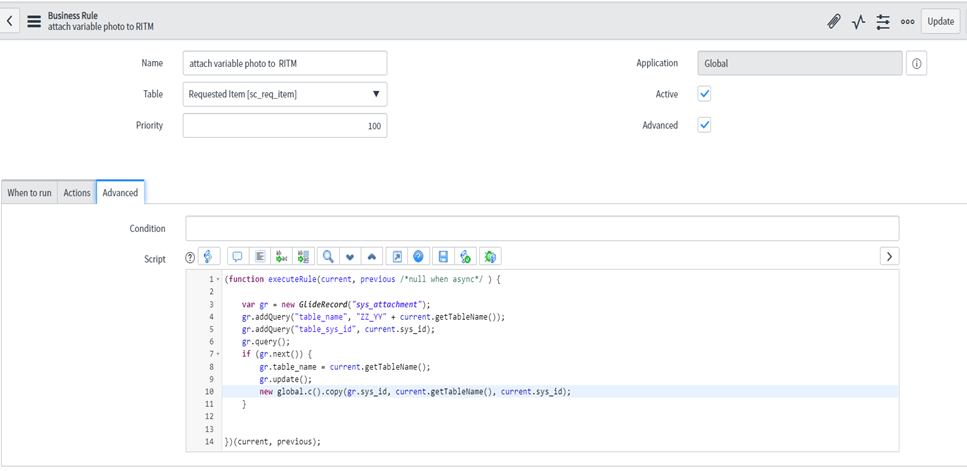Screen dimensions: 967x471
Task: Click into the Condition field
Action: pyautogui.click(x=542, y=228)
